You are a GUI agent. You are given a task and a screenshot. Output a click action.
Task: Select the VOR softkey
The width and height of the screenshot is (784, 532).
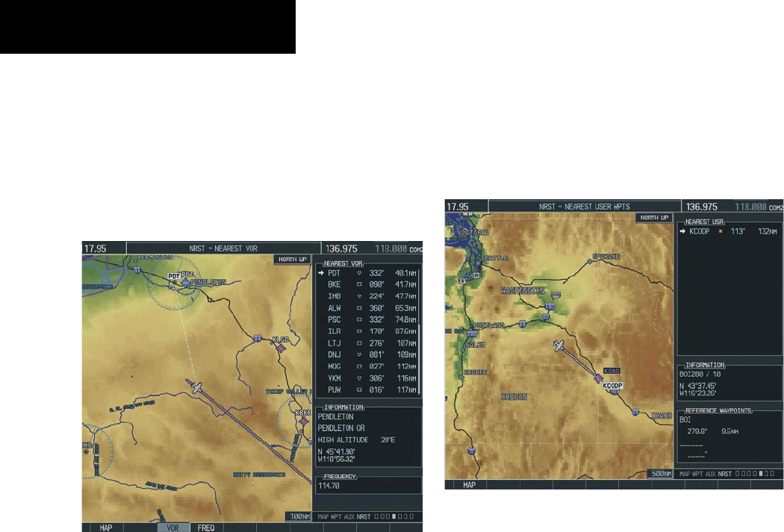173,528
